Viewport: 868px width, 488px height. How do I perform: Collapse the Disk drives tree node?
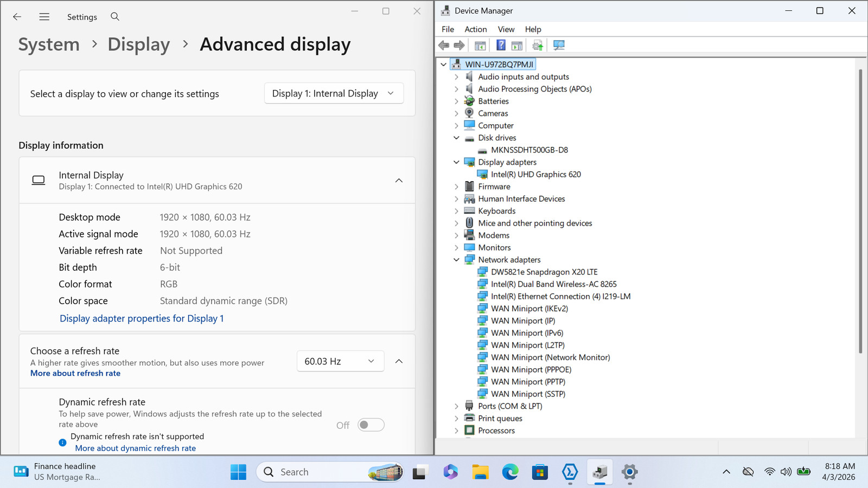click(457, 138)
